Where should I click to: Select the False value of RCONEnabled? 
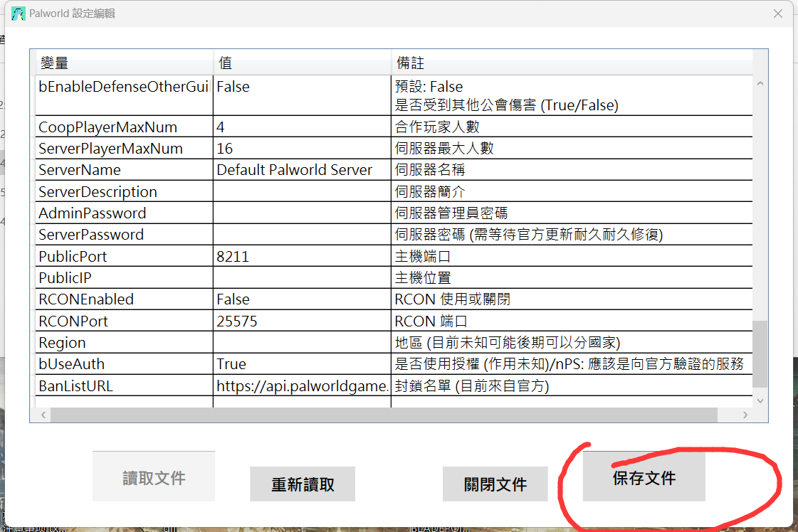(303, 299)
